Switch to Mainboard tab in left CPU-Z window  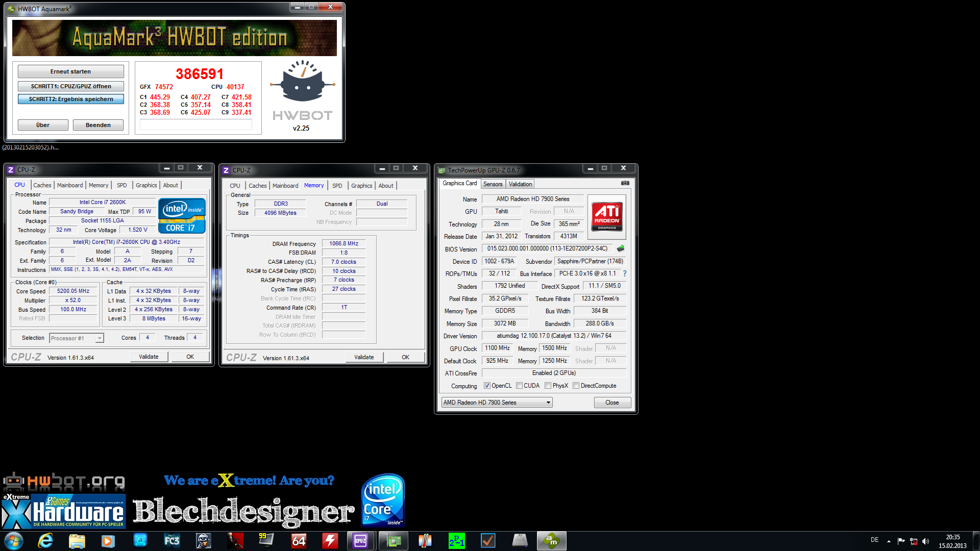pos(70,185)
